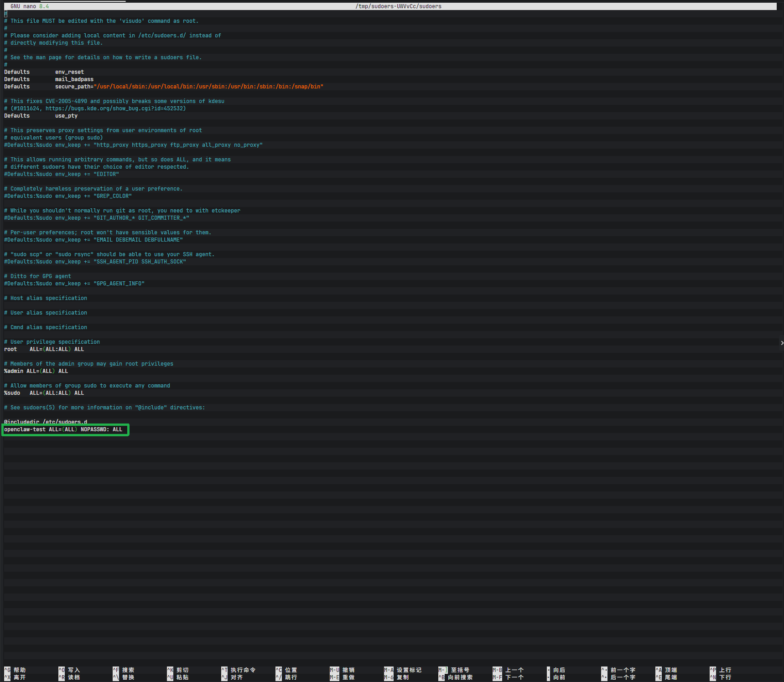This screenshot has width=784, height=682.
Task: Click the ^F 搜索 search shortcut
Action: pyautogui.click(x=124, y=670)
